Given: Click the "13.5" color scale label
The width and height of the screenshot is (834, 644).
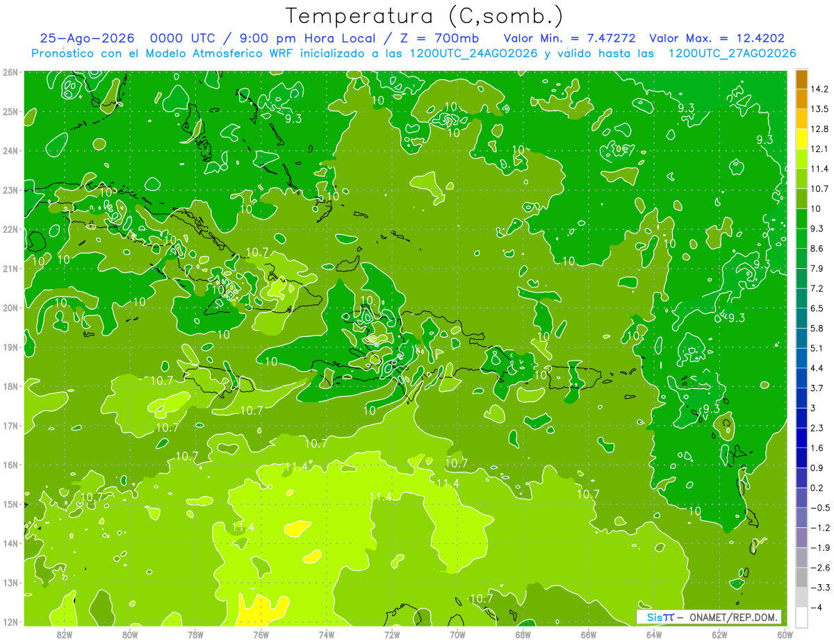Looking at the screenshot, I should (819, 109).
